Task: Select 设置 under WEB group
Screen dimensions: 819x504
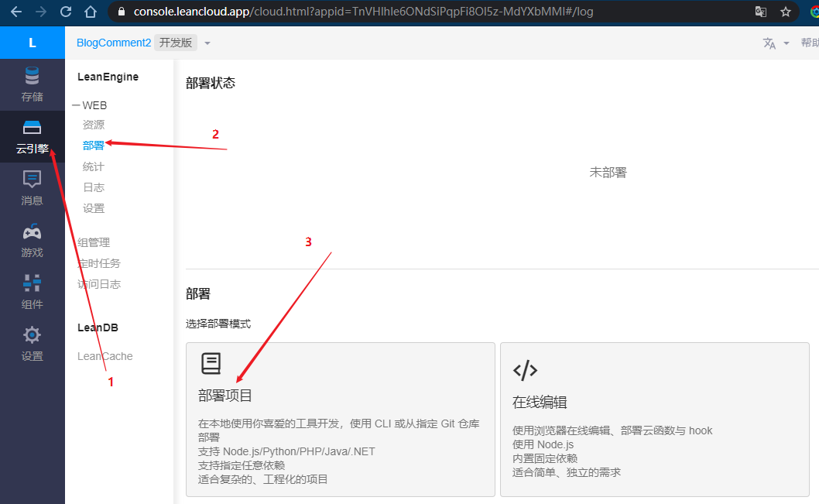Action: coord(94,208)
